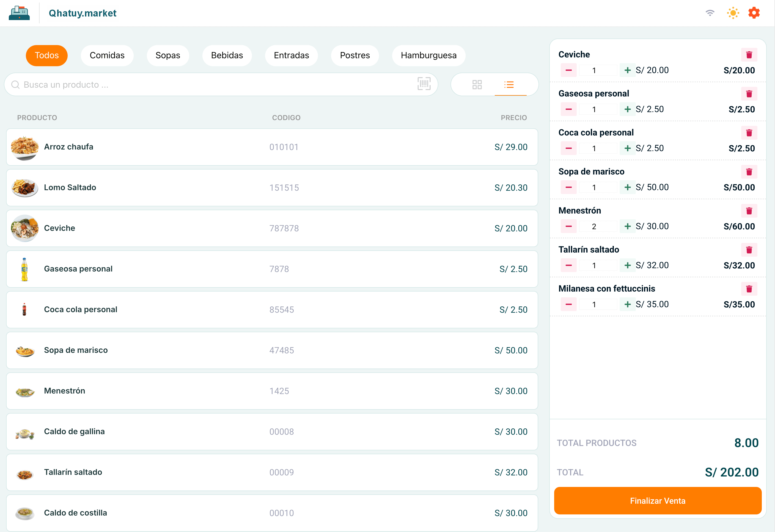The height and width of the screenshot is (532, 775).
Task: Remove Sopa de marisco from cart
Action: click(x=749, y=172)
